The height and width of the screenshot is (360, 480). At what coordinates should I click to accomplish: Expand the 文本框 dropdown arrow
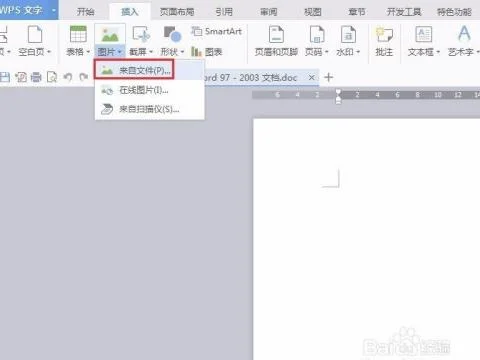pos(438,52)
